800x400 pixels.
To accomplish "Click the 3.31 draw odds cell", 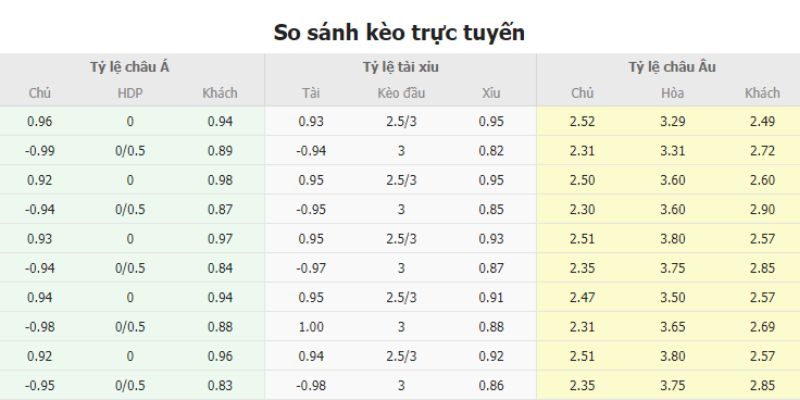I will point(672,151).
